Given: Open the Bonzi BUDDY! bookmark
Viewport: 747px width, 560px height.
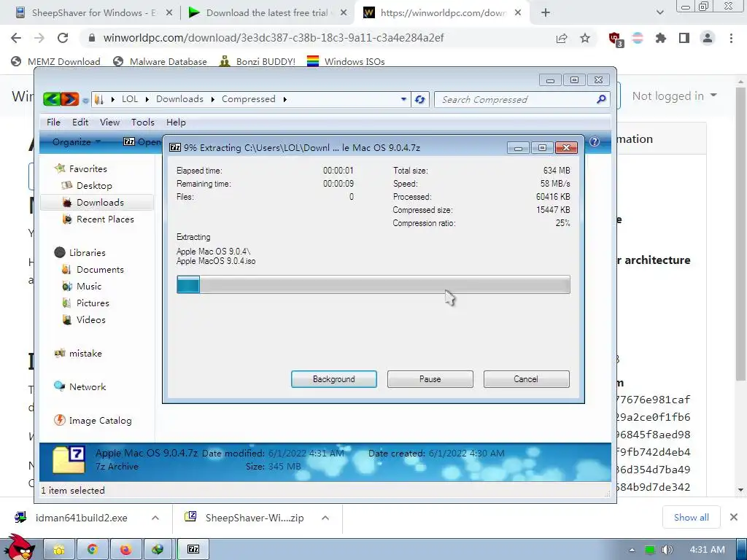Looking at the screenshot, I should [258, 61].
